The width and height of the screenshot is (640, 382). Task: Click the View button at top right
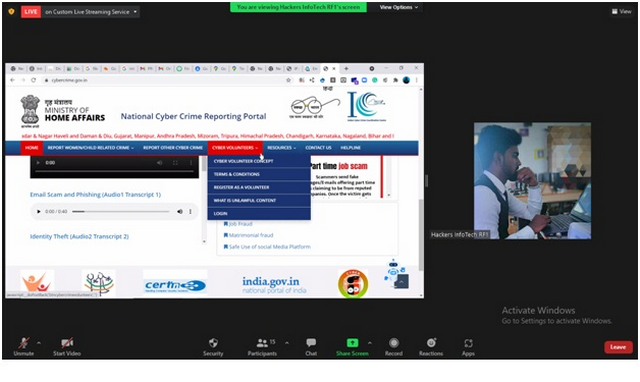click(622, 11)
